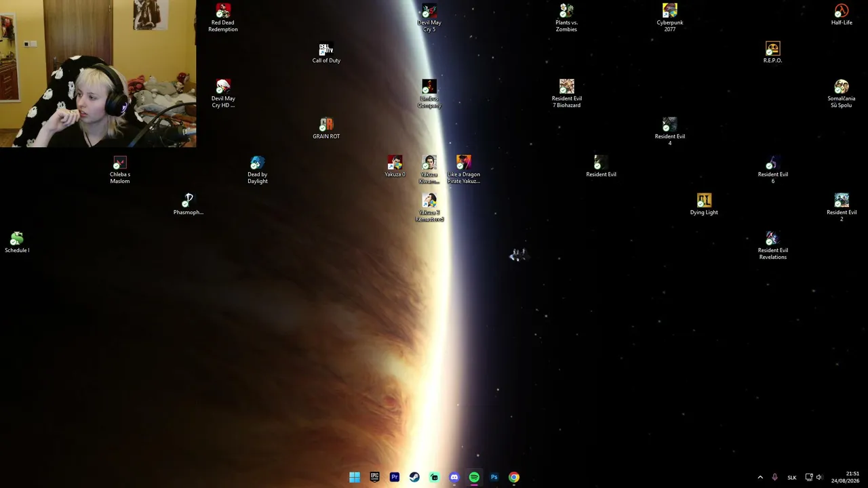Click the microphone icon in the system tray

tap(774, 477)
